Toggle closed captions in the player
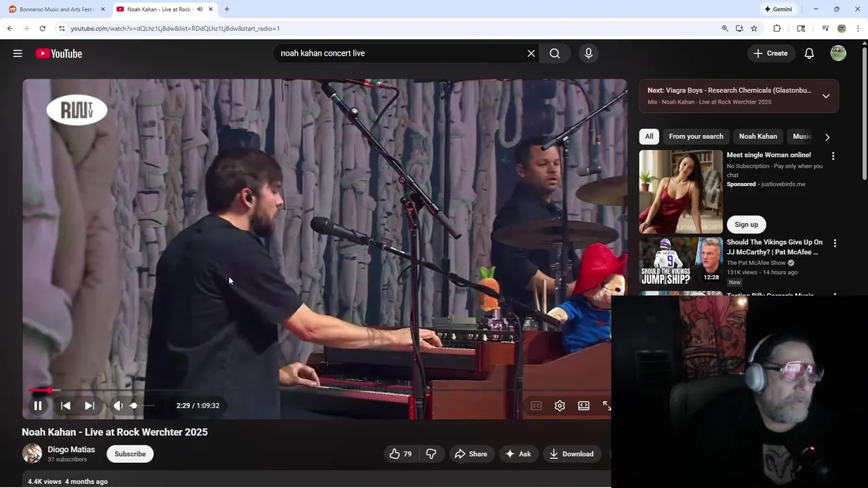 (536, 405)
